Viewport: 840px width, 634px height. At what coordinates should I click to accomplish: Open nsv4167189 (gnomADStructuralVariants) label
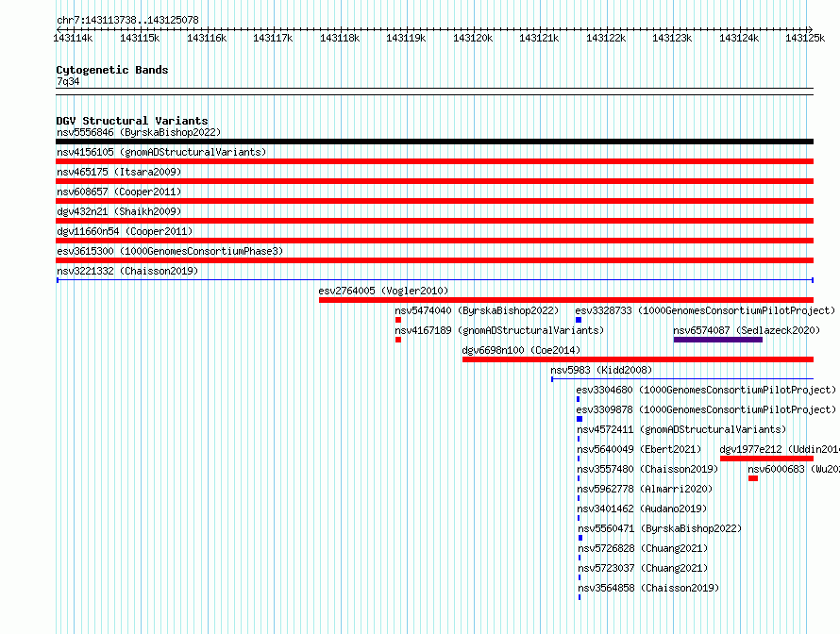pos(499,330)
